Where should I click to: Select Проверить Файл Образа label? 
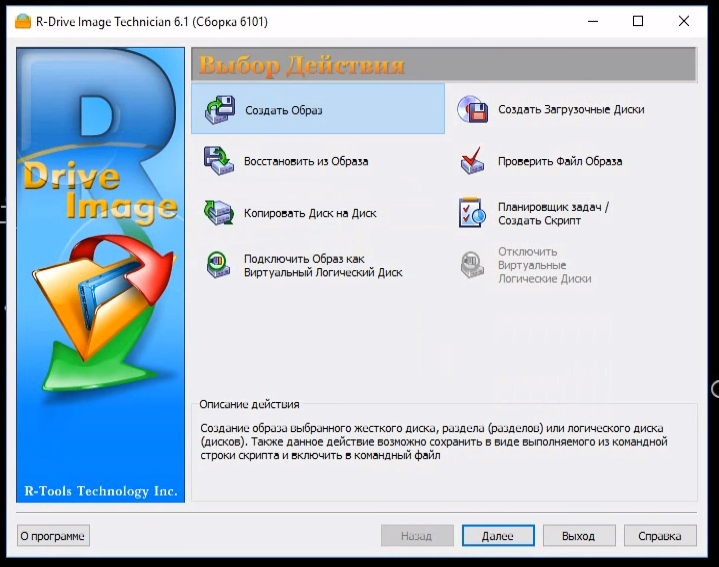[560, 161]
